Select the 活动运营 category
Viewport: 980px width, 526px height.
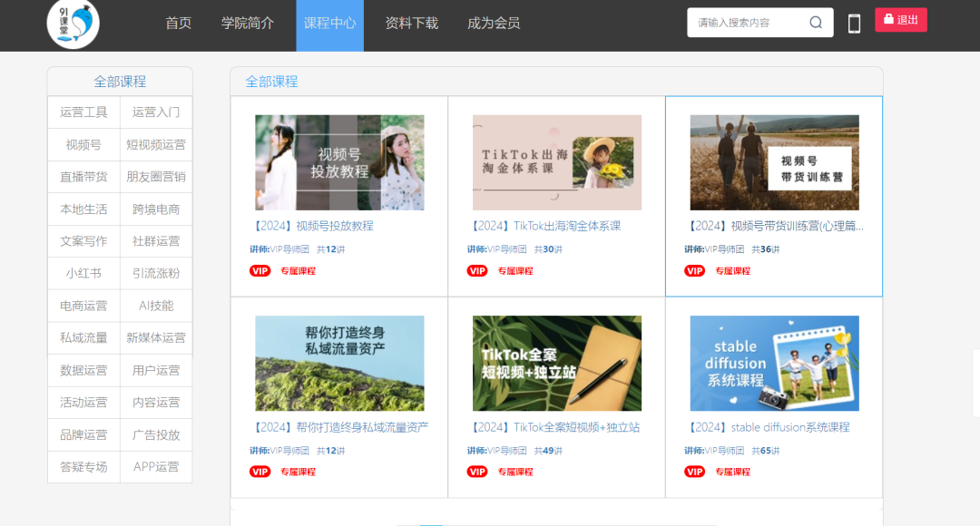click(83, 403)
